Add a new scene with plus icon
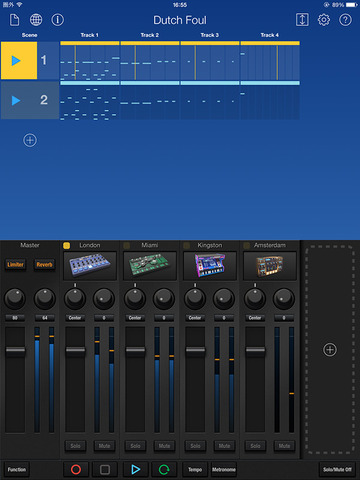360x480 pixels. pos(30,140)
